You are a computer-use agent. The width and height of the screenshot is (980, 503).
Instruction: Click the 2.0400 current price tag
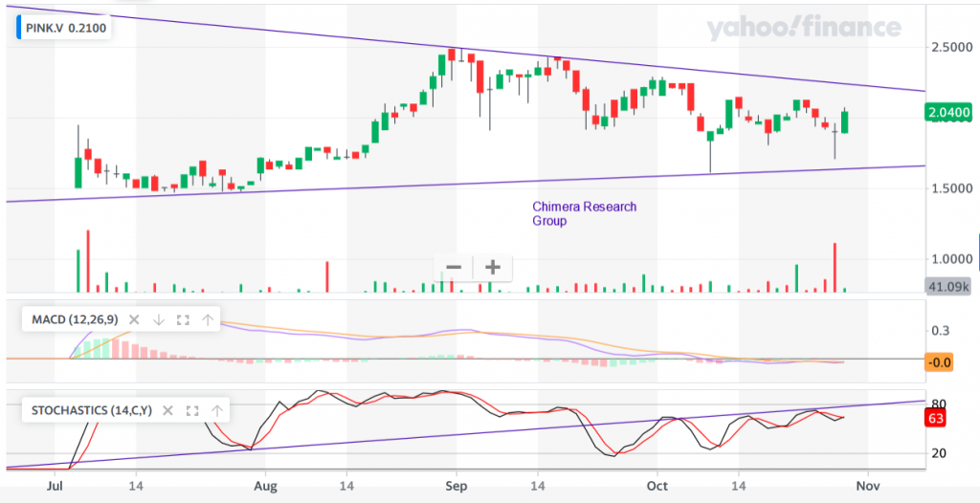pos(949,113)
